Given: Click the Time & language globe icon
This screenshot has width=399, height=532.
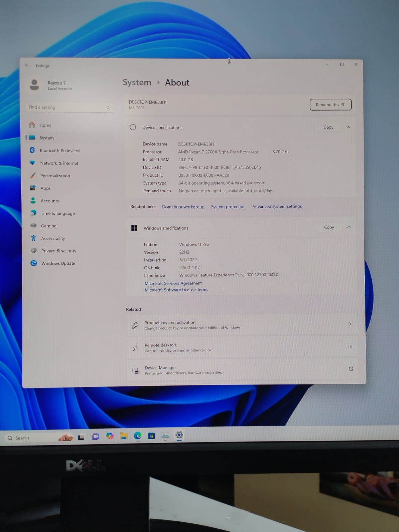Looking at the screenshot, I should (x=33, y=213).
